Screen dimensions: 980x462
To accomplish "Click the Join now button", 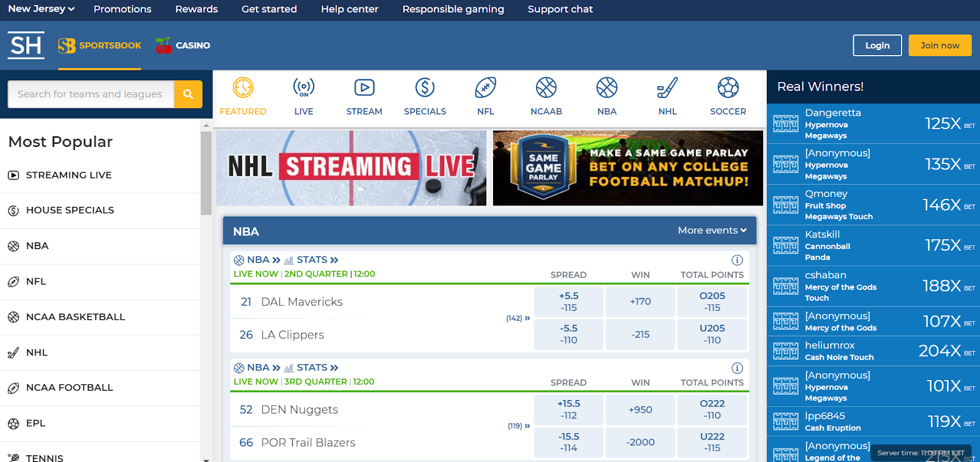I will [940, 45].
